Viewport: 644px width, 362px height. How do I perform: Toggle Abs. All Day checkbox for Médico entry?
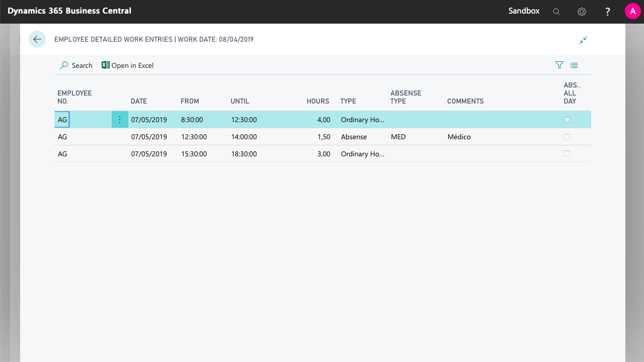567,137
